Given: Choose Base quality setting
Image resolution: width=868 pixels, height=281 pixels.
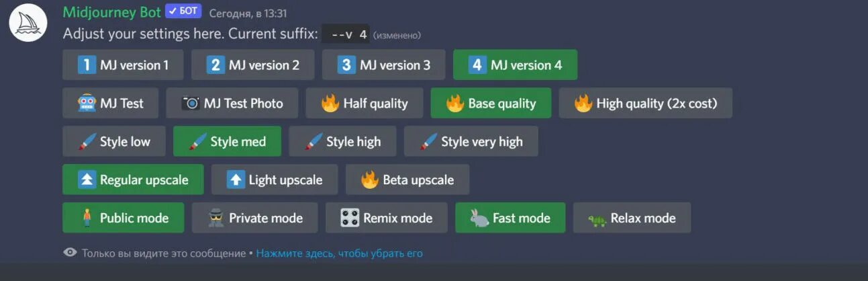Looking at the screenshot, I should tap(491, 103).
